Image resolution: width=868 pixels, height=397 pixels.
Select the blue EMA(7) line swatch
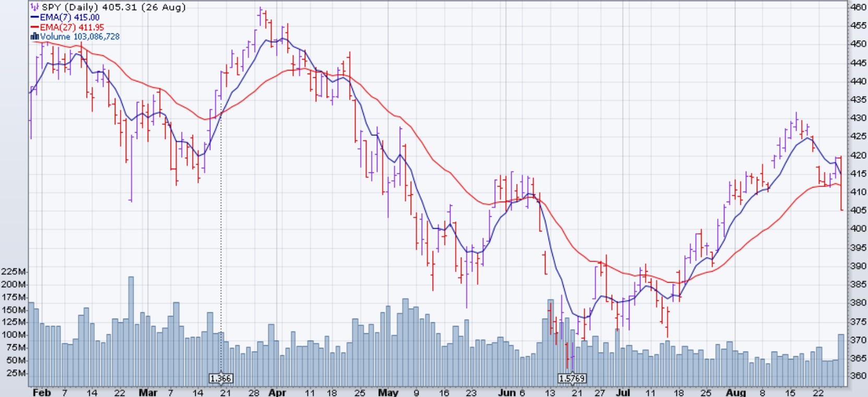coord(35,17)
